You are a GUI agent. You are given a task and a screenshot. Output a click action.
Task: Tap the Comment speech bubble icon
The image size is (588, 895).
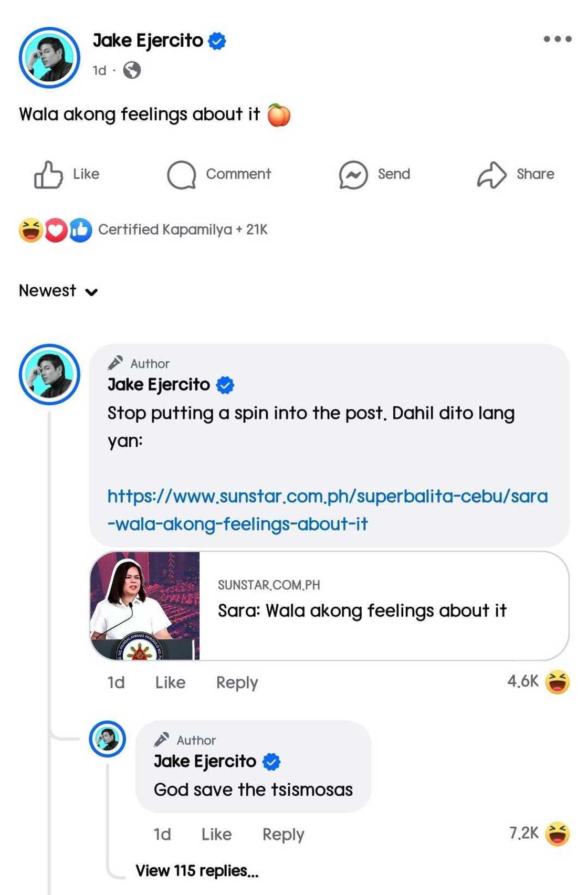[182, 174]
